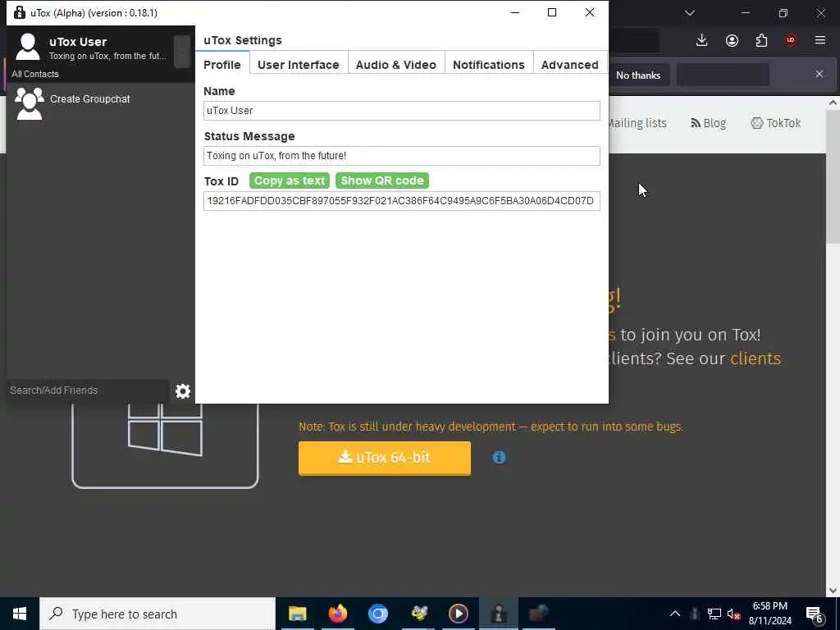Click the taskbar clock showing 6:58 PM
The height and width of the screenshot is (630, 840).
pyautogui.click(x=769, y=614)
